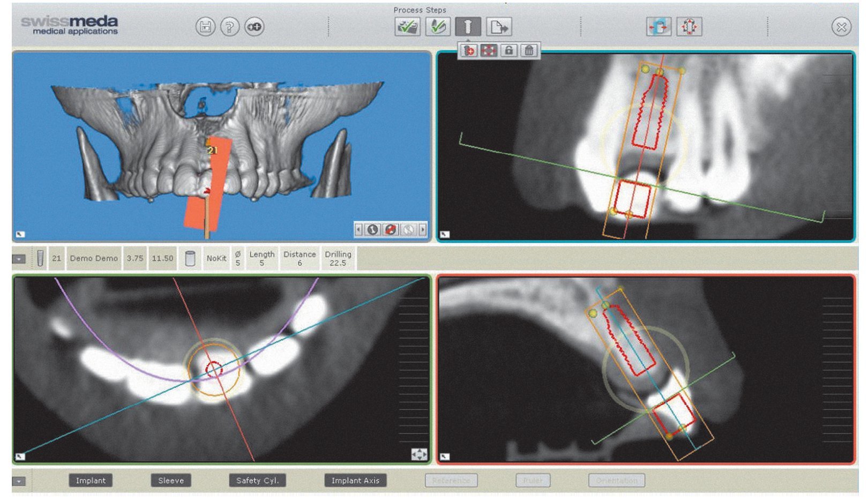Open help with the question mark icon
The image size is (868, 502).
point(230,27)
